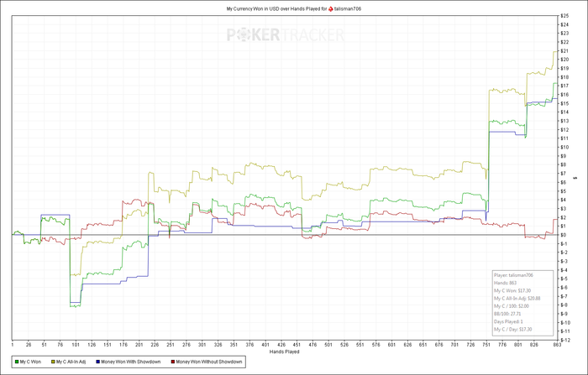This screenshot has height=375, width=588.
Task: Click 'Player: talisman706' in the stats box
Action: pos(513,275)
